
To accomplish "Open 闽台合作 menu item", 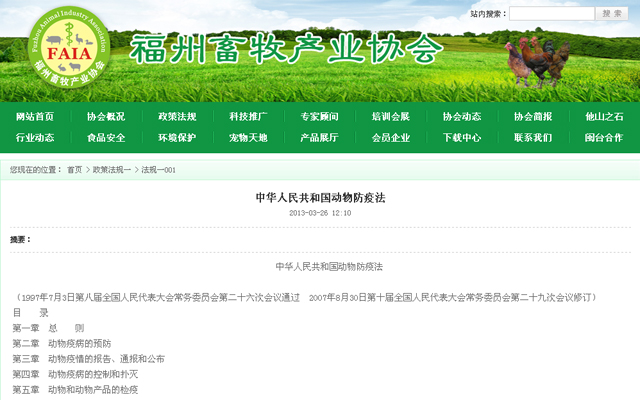I will (604, 138).
